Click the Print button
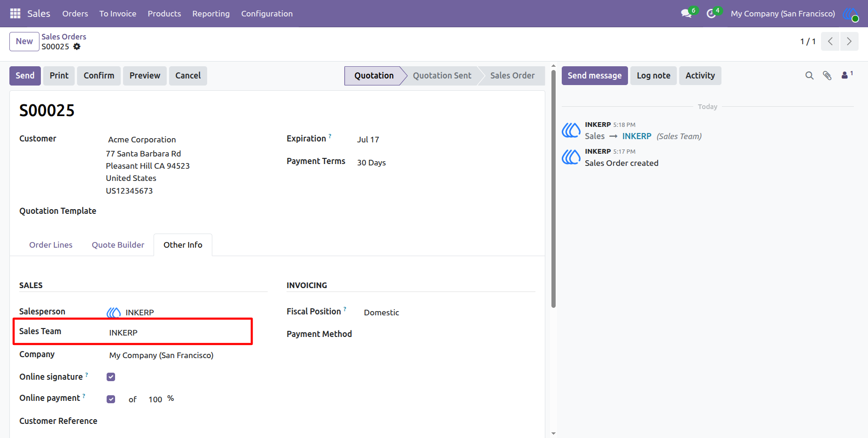Screen dimensions: 868x438 59,76
